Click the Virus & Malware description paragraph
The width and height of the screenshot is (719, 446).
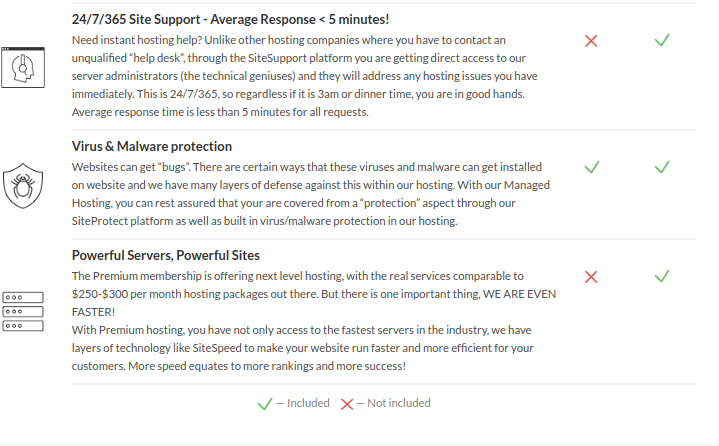pos(302,194)
